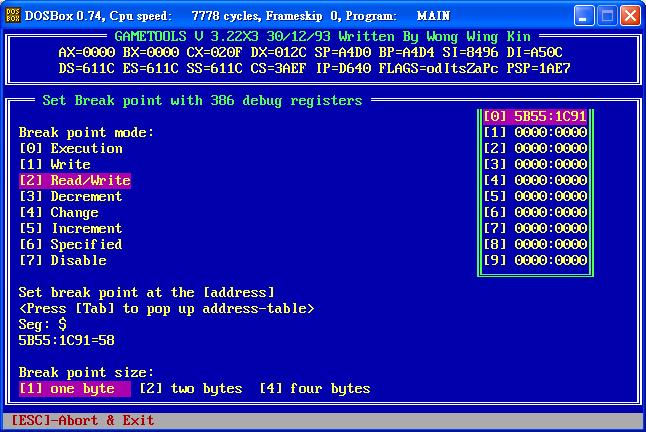Minimize the DOSBox window
This screenshot has height=432, width=646.
pyautogui.click(x=584, y=16)
